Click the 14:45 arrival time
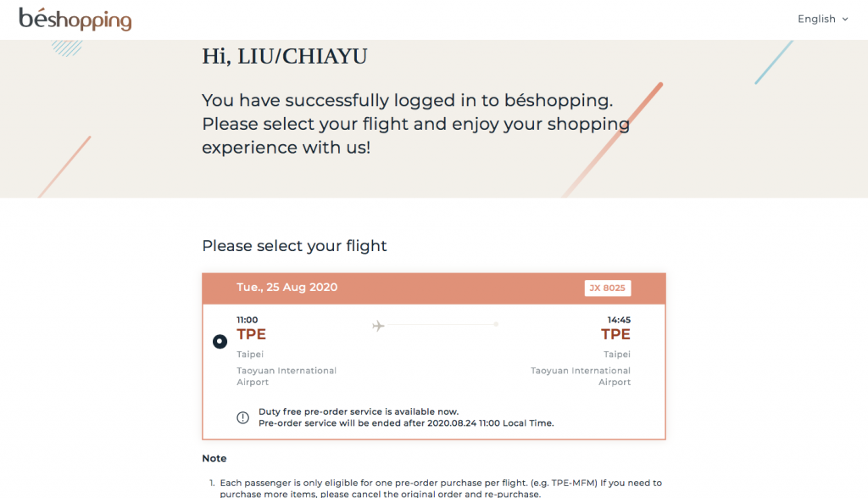868x498 pixels. coord(619,320)
